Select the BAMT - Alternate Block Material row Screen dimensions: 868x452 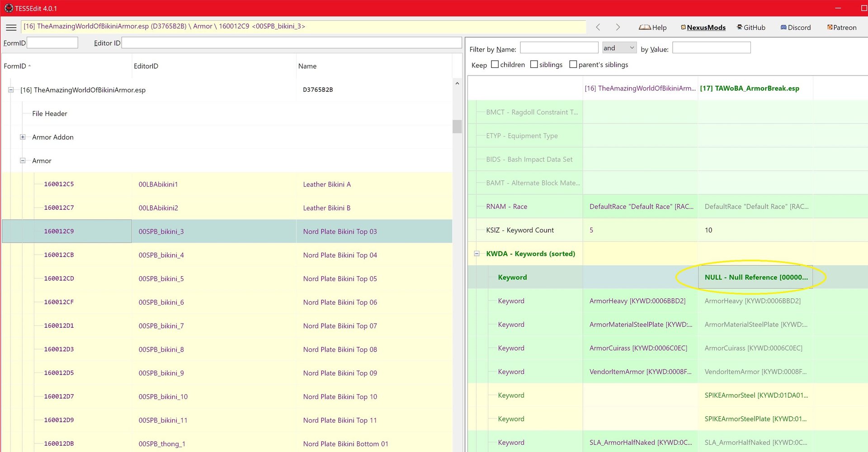click(x=533, y=183)
